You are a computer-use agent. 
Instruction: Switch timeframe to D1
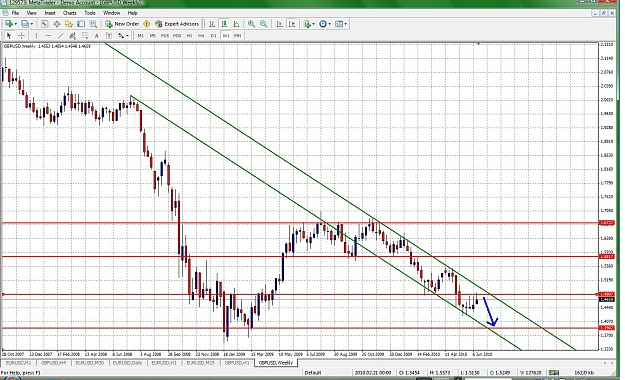click(214, 36)
